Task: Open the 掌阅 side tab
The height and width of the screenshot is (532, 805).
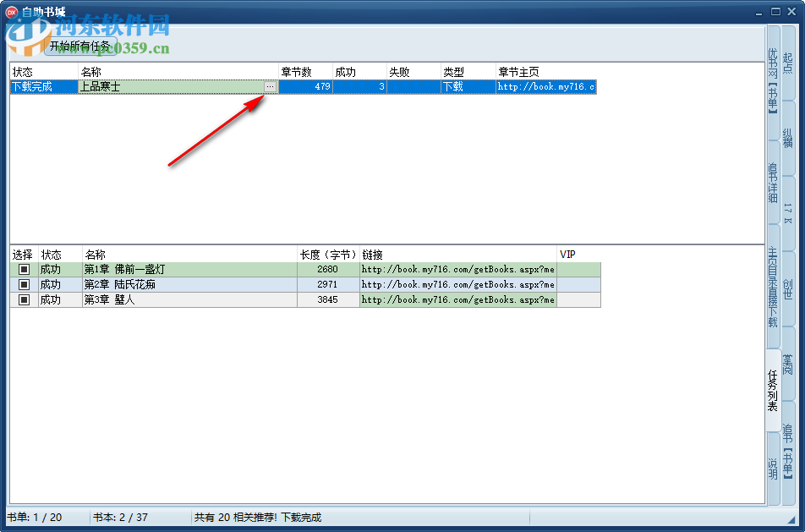Action: tap(788, 364)
